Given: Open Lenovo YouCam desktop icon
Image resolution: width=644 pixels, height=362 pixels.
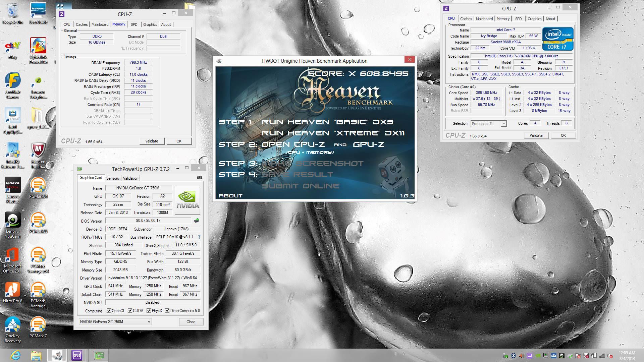Looking at the screenshot, I should [12, 225].
